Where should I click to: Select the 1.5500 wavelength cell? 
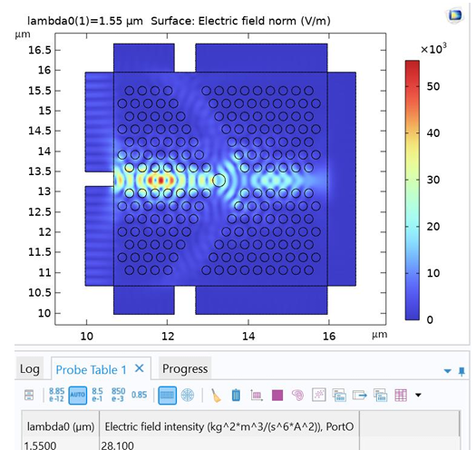pyautogui.click(x=61, y=444)
